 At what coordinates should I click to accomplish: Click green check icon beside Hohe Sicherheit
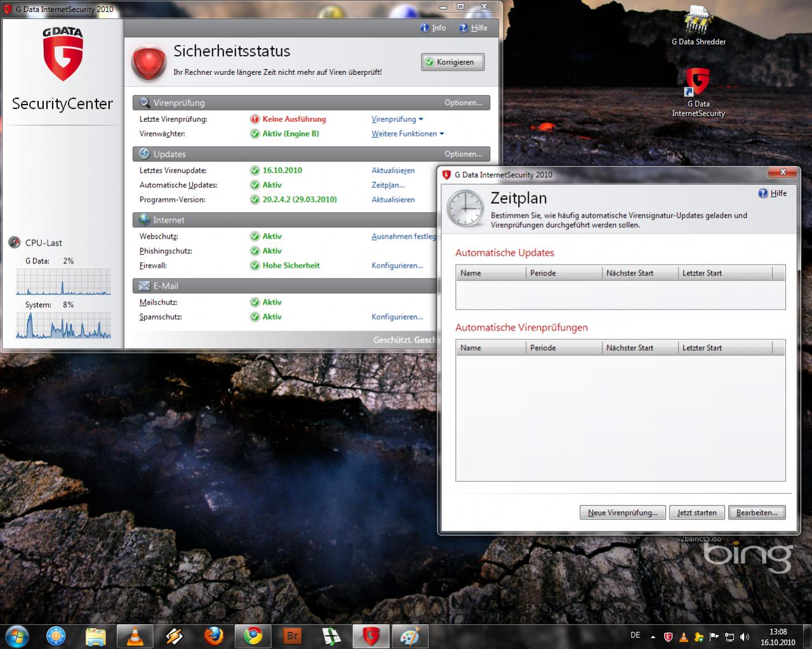[x=255, y=266]
